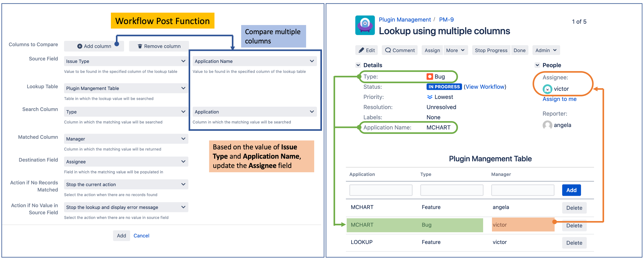
Task: Click the trash icon on Remove column
Action: (140, 46)
